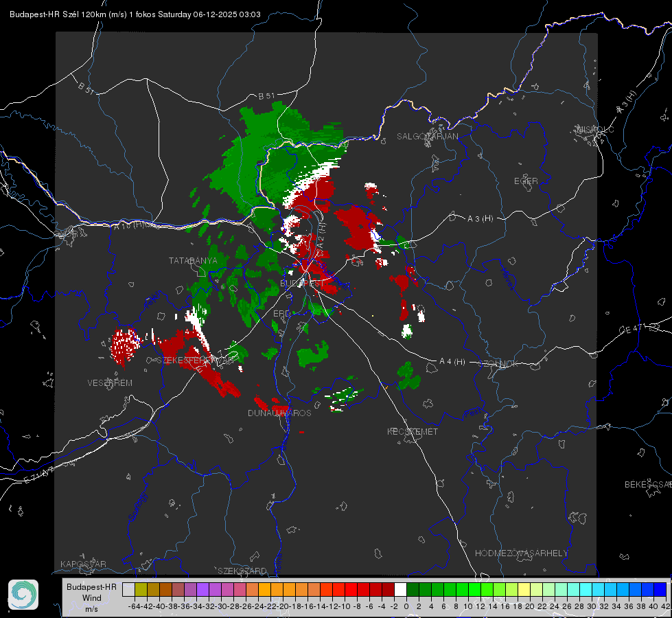
Task: Select the A 2 (H) road label near Budapest
Action: 321,234
